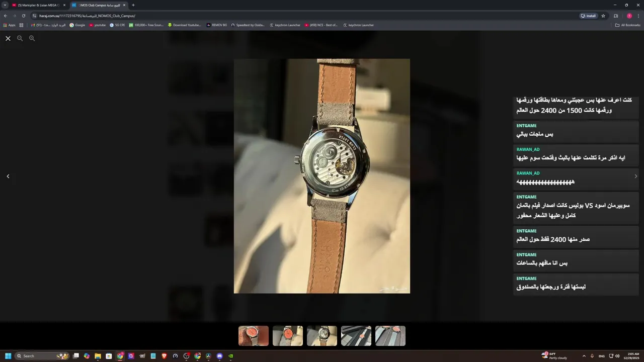Open the media/devices control icon
The image size is (644, 362).
[x=616, y=16]
